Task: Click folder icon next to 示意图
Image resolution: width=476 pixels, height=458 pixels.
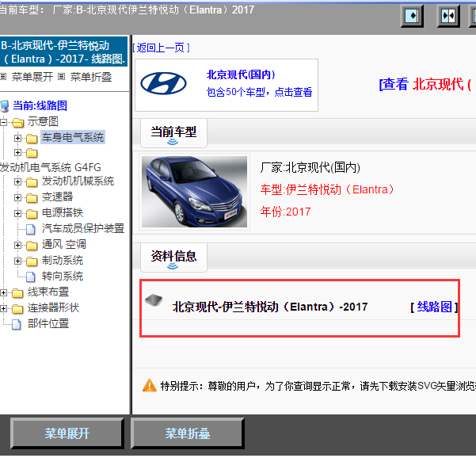Action: pos(18,122)
